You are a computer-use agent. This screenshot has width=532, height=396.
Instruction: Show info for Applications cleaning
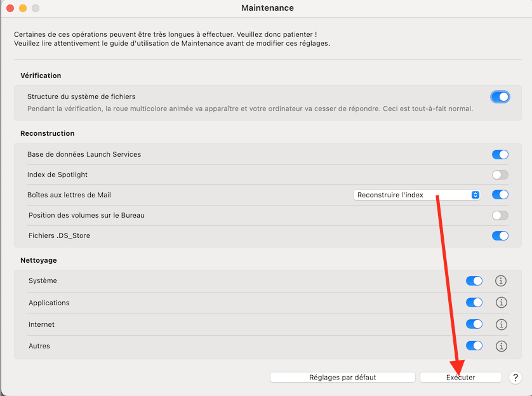point(501,303)
